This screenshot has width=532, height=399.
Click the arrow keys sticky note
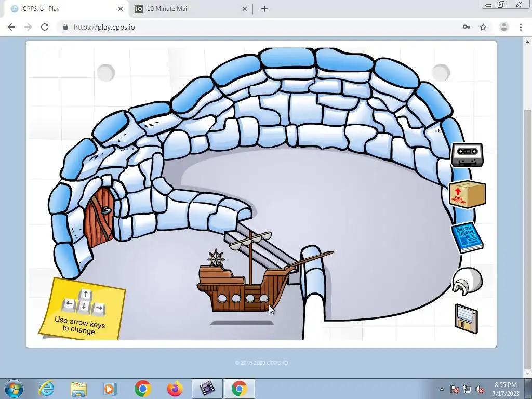83,308
